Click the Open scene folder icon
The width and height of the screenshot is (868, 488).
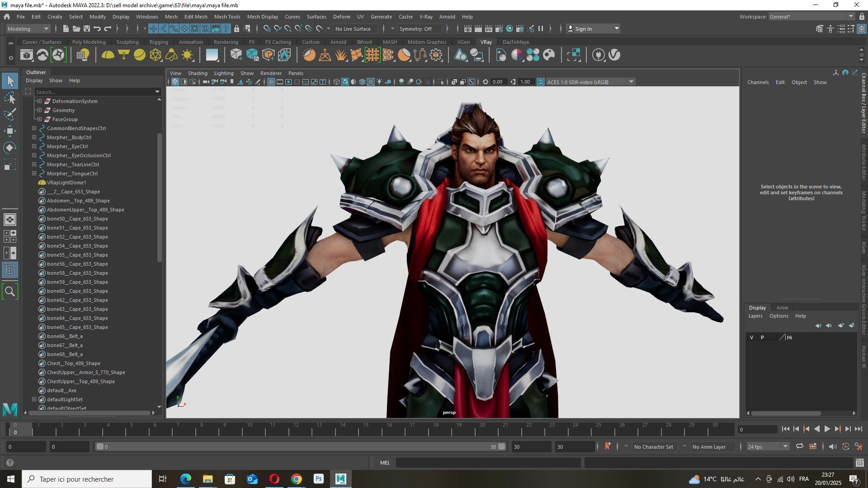click(76, 29)
